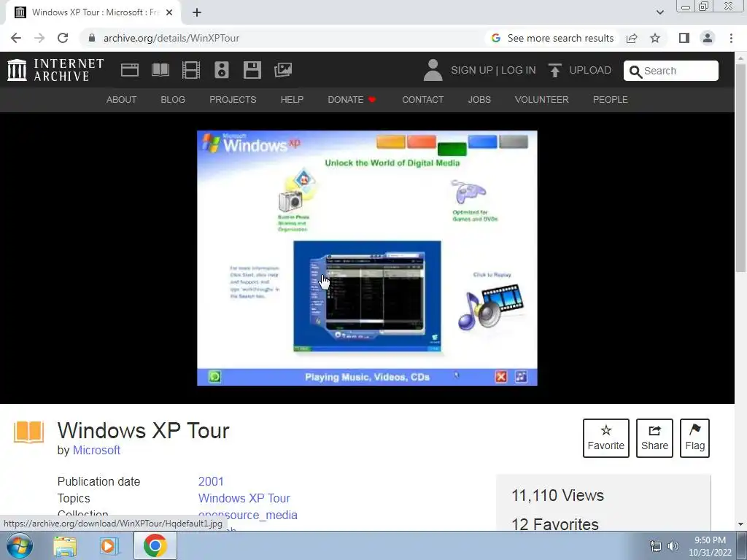Toggle the Chrome side panel icon
This screenshot has width=747, height=560.
[x=684, y=38]
